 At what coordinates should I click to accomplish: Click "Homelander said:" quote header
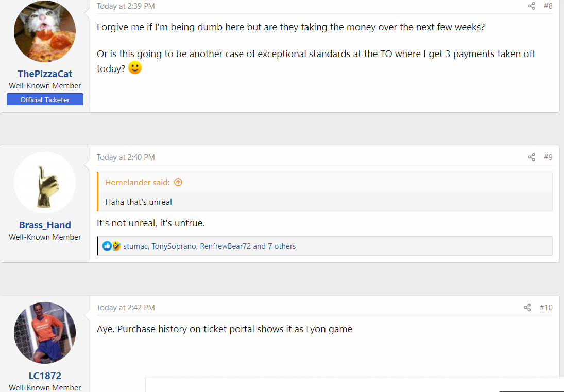pyautogui.click(x=138, y=182)
